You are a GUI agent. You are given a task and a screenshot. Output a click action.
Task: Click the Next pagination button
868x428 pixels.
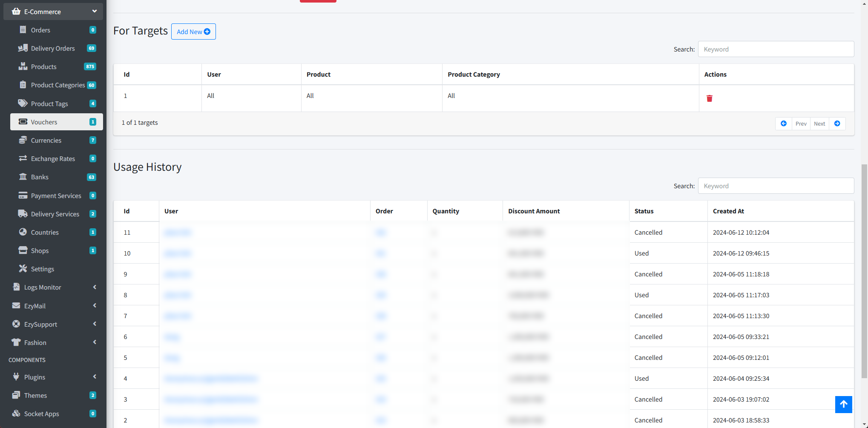819,124
